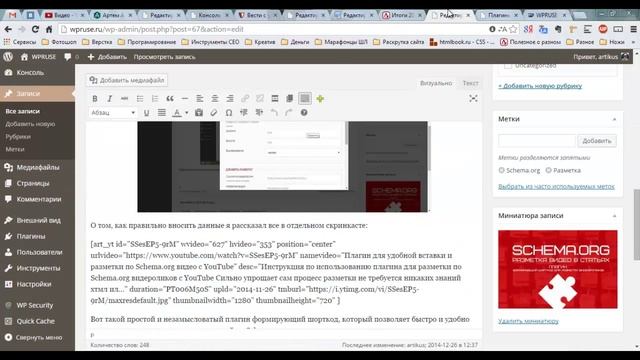Screen dimensions: 640x360
Task: Click the green plus plugin icon
Action: click(x=320, y=99)
